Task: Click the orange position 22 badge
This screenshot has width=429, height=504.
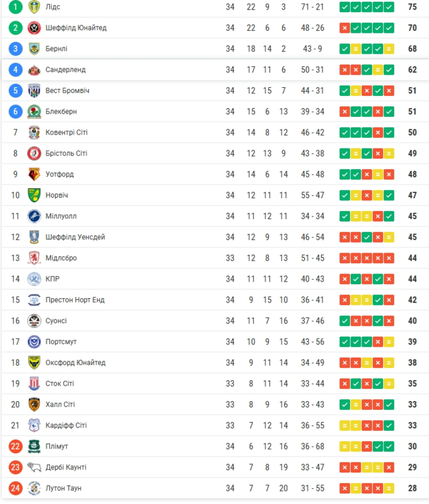Action: (x=16, y=447)
